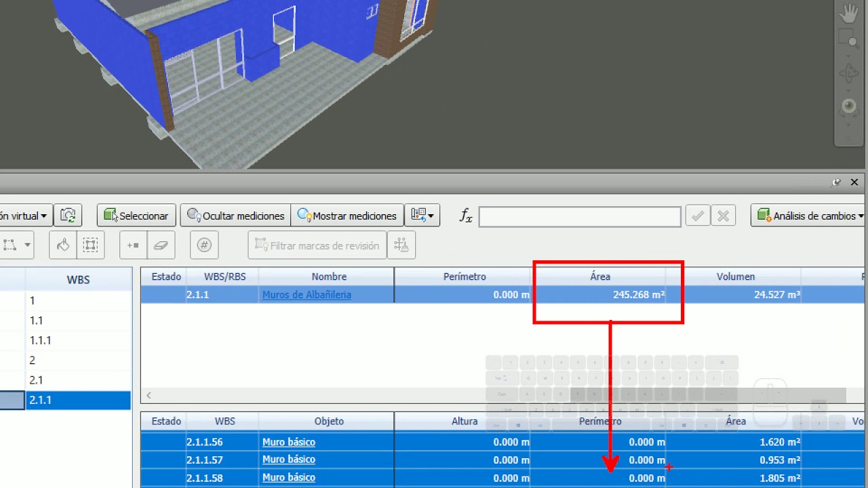Open Muro básico link in row 2.1.1.57
868x488 pixels.
click(x=289, y=460)
